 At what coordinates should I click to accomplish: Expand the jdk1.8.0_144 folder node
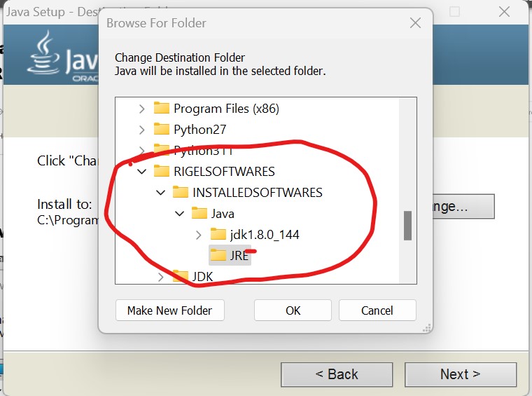(199, 235)
